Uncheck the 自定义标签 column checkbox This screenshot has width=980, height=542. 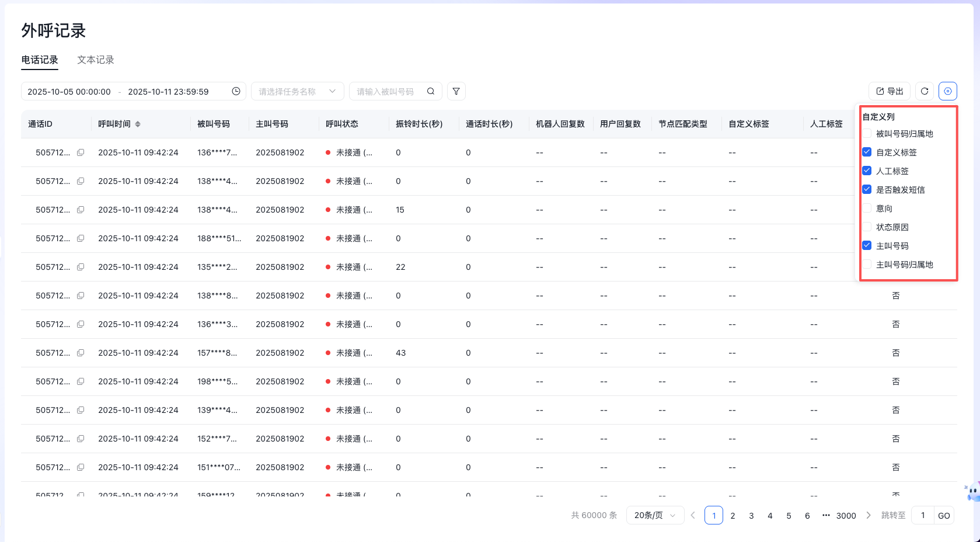(867, 152)
